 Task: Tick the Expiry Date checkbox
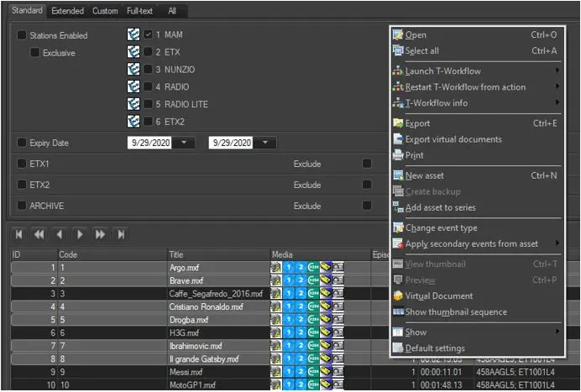(22, 143)
